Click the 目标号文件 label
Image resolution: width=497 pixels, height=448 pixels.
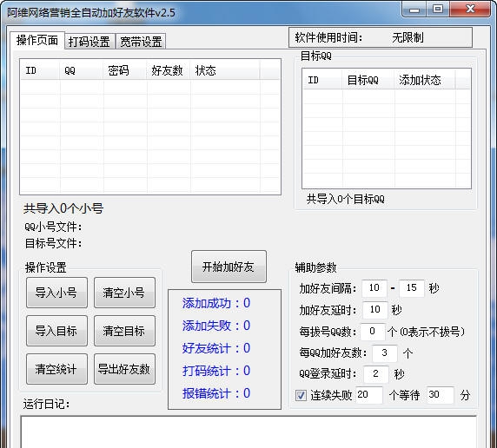click(x=53, y=244)
